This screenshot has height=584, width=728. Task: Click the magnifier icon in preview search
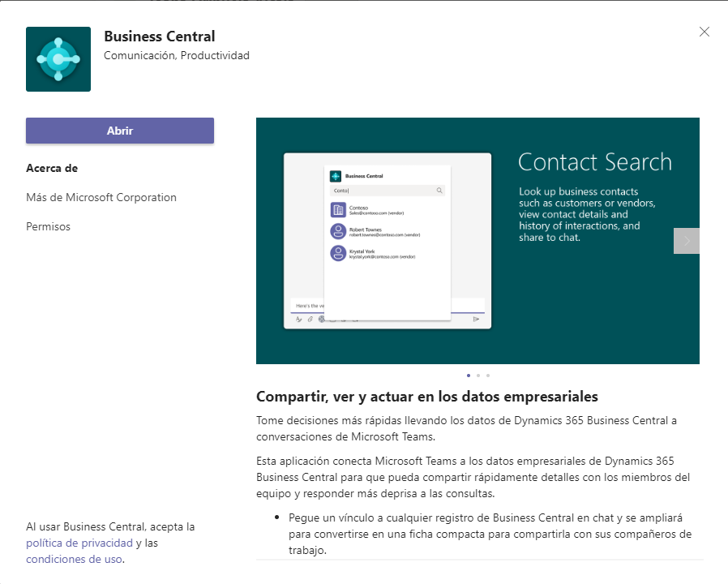click(439, 191)
